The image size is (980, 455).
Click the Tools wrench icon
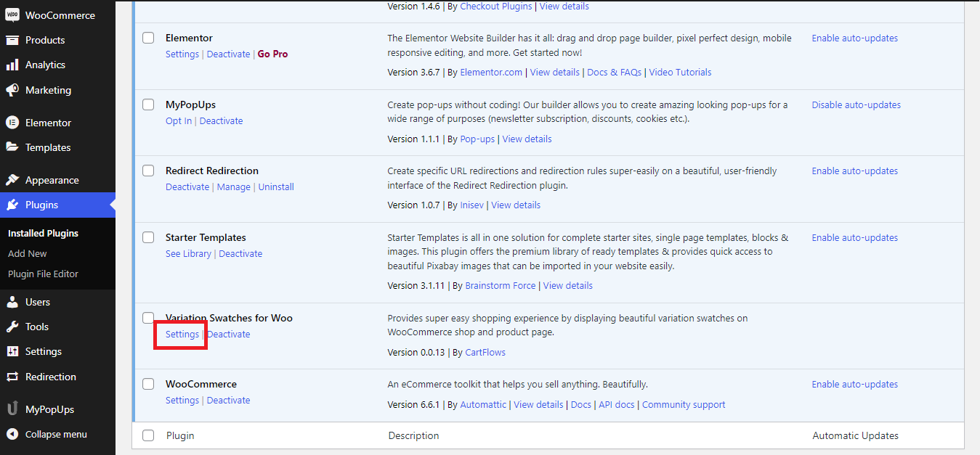(x=12, y=327)
